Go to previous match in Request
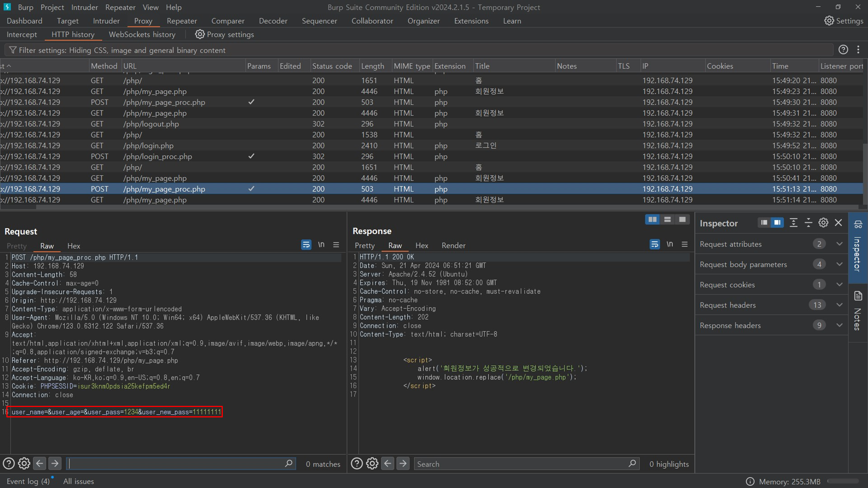The height and width of the screenshot is (488, 868). coord(39,464)
